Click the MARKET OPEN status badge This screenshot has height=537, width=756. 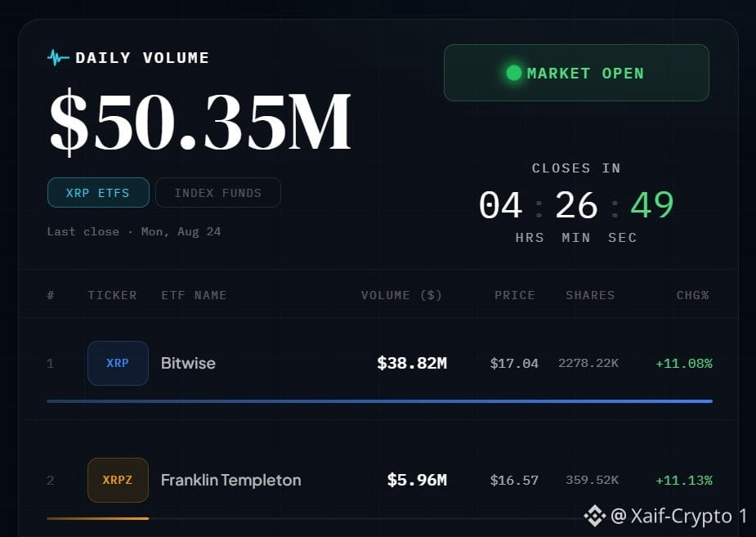pyautogui.click(x=576, y=73)
